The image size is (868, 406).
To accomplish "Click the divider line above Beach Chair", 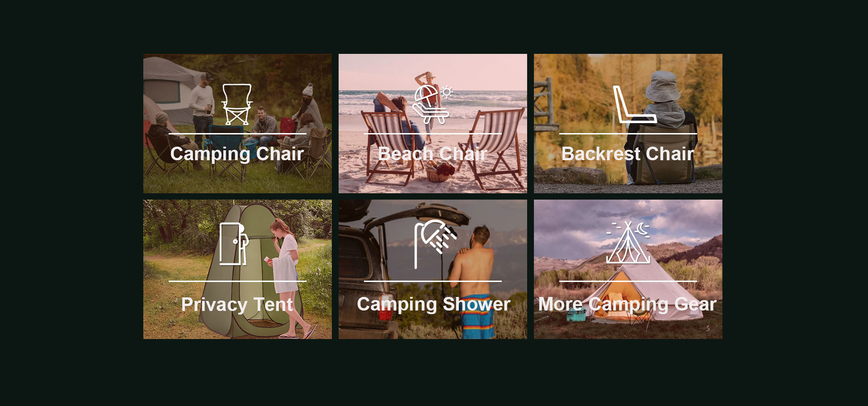I will pyautogui.click(x=433, y=134).
